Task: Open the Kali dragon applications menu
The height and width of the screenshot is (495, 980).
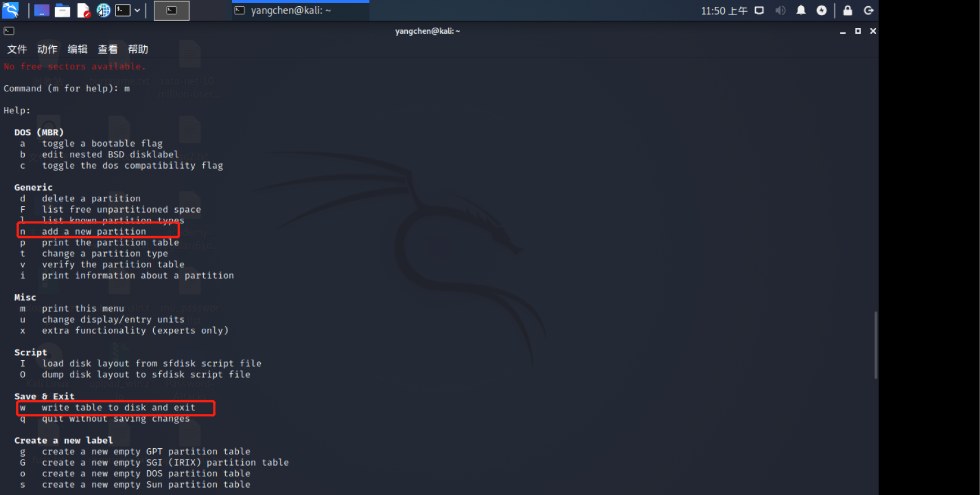Action: [11, 10]
